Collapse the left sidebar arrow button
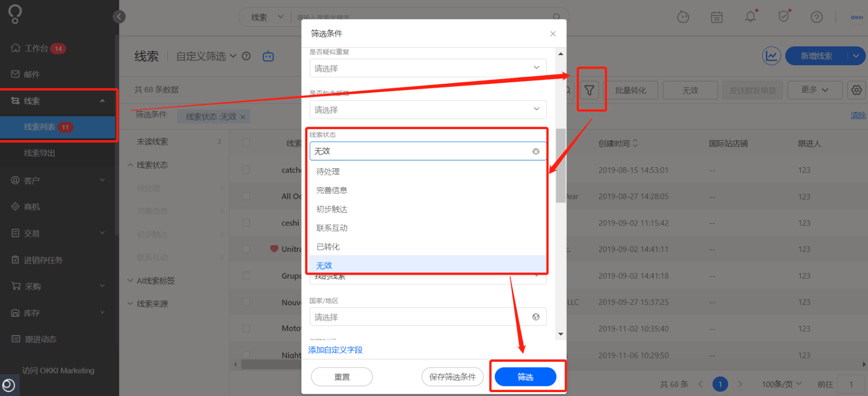This screenshot has width=868, height=396. [x=119, y=17]
